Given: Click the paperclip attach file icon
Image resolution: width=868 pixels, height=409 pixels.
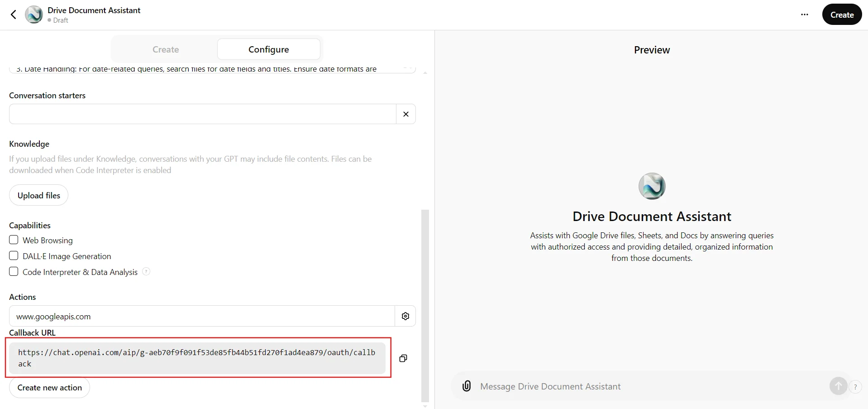Looking at the screenshot, I should point(467,386).
